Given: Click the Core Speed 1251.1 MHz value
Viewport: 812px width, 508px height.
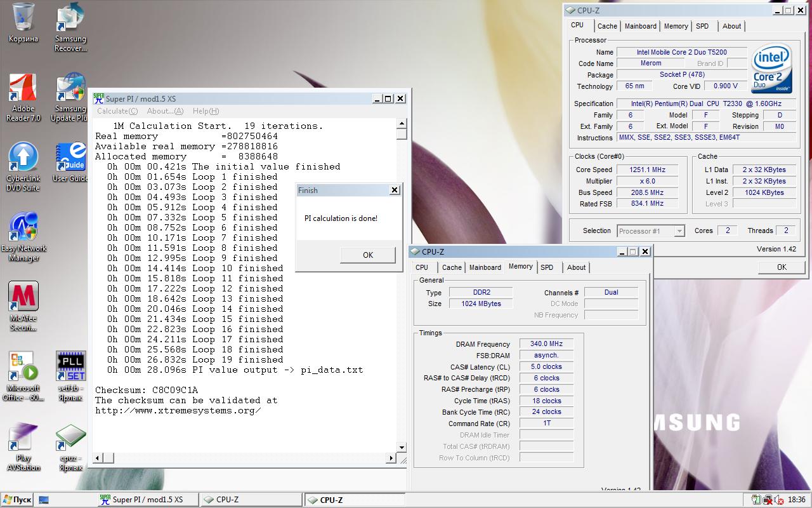Looking at the screenshot, I should click(x=647, y=170).
